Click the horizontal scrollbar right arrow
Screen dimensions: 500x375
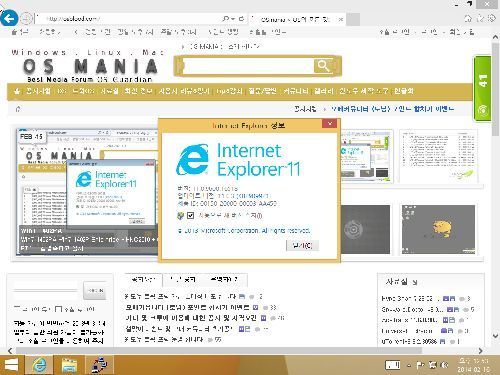(x=480, y=351)
